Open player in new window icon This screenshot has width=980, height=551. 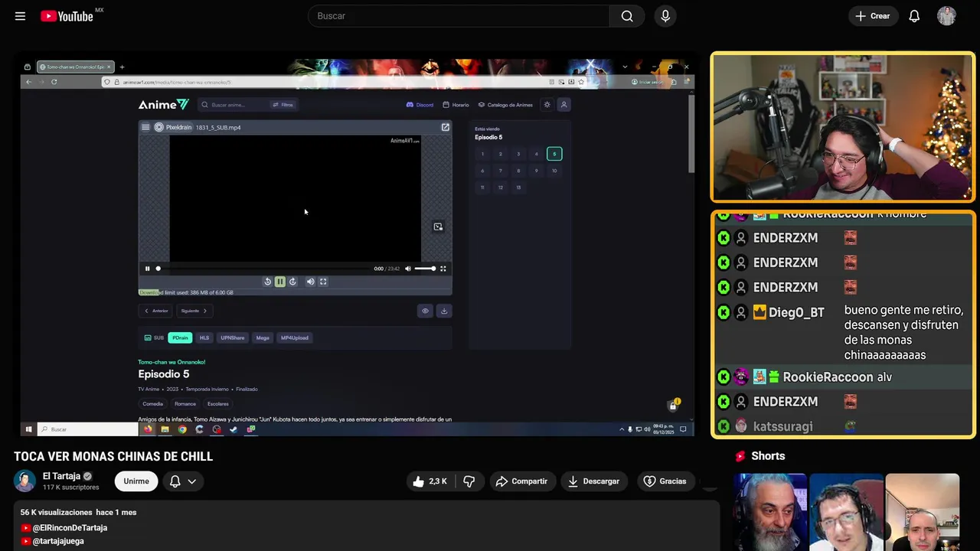coord(445,127)
